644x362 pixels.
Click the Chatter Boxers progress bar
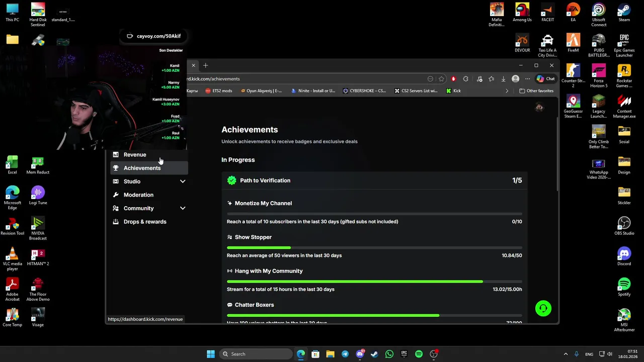(374, 315)
